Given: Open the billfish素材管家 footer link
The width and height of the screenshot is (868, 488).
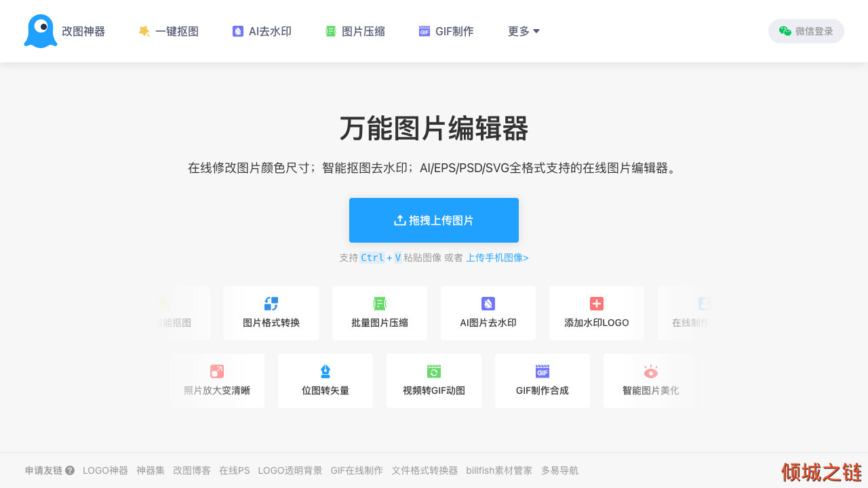Looking at the screenshot, I should [499, 470].
